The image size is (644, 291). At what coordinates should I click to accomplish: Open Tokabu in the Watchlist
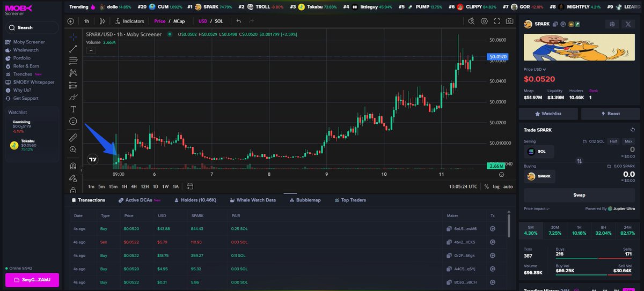(x=32, y=145)
